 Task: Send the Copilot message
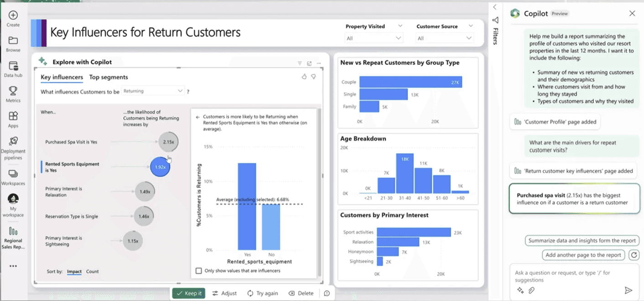[x=628, y=290]
